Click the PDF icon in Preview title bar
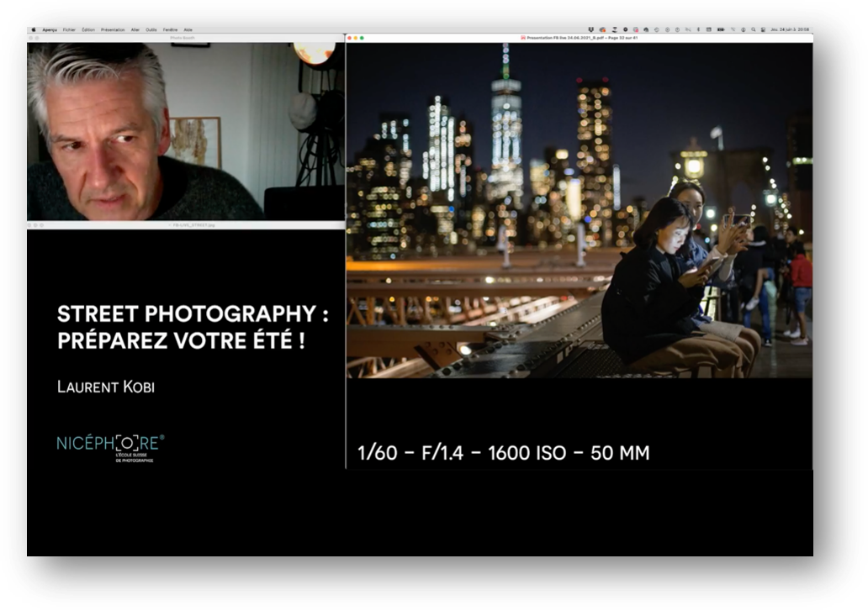 click(x=523, y=38)
